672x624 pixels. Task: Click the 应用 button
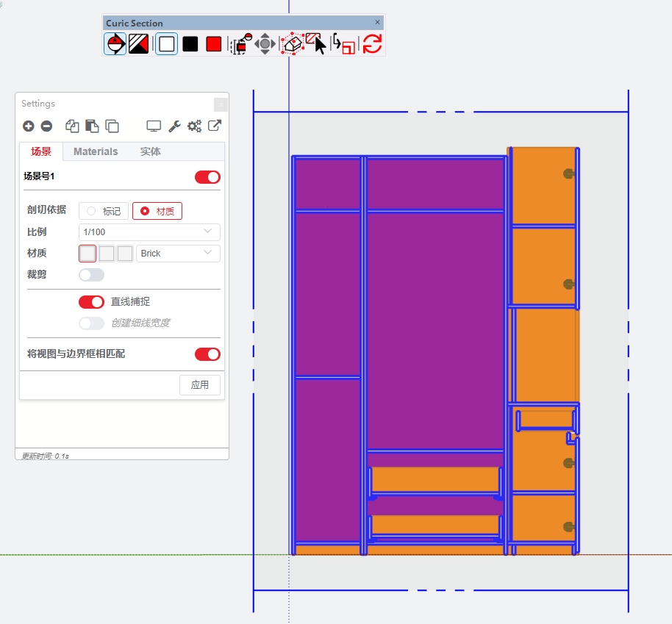[x=200, y=385]
